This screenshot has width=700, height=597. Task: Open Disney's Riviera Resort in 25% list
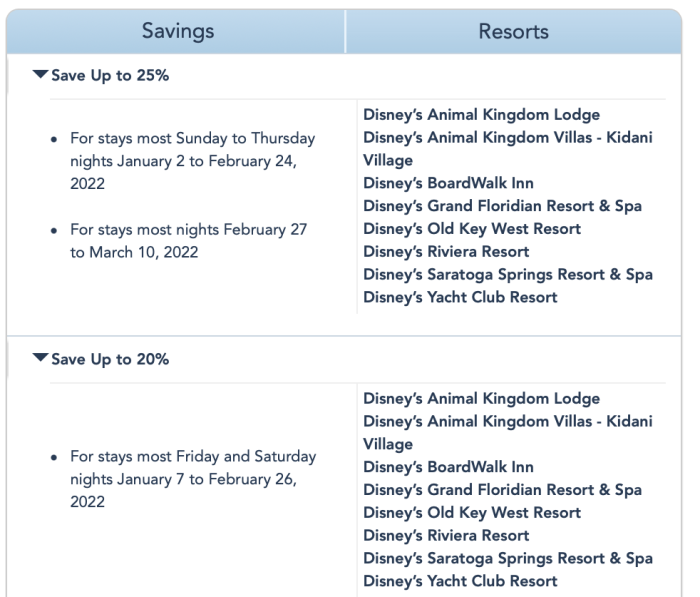coord(446,252)
